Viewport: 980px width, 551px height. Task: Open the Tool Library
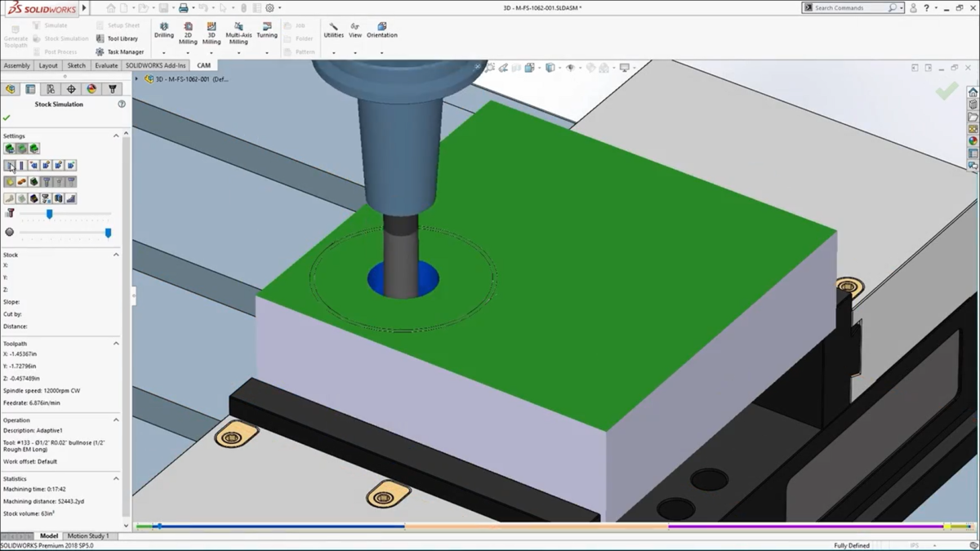pyautogui.click(x=117, y=38)
